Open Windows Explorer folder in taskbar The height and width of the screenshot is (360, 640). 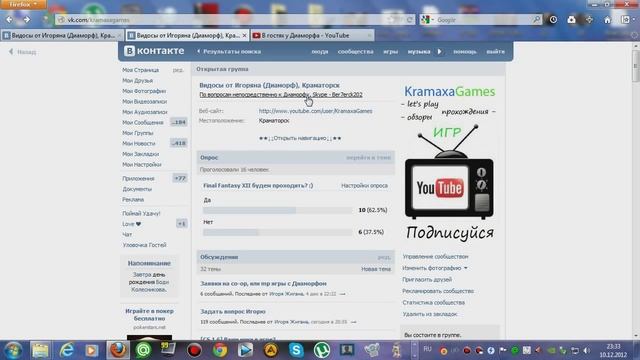[40, 350]
